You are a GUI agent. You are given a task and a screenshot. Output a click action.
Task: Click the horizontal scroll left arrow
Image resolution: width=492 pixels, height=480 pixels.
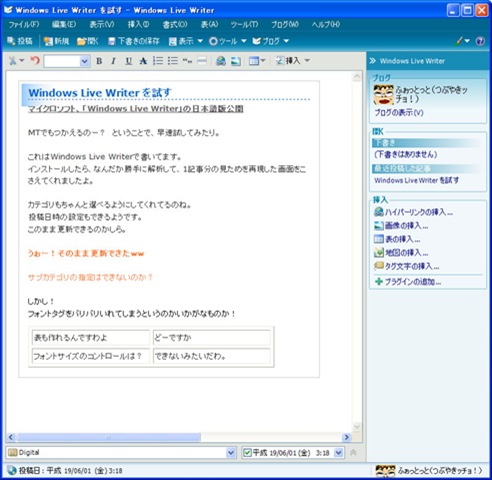coord(11,437)
